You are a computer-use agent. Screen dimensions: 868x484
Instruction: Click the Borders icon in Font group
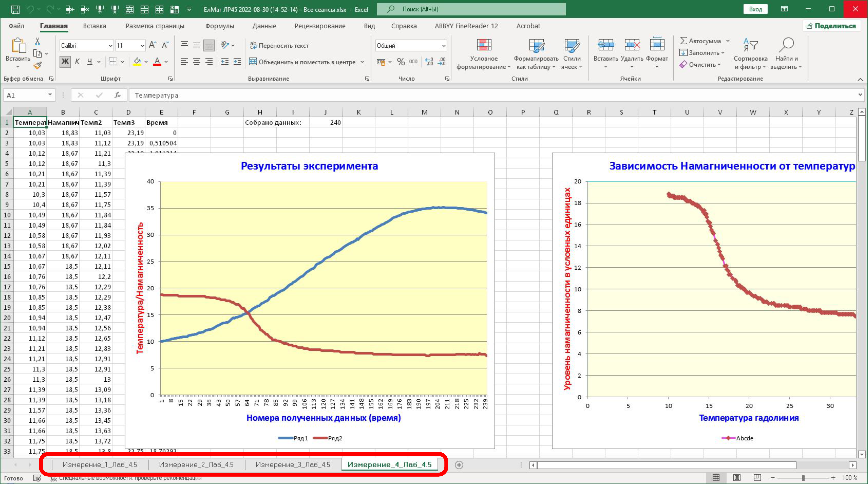coord(113,62)
